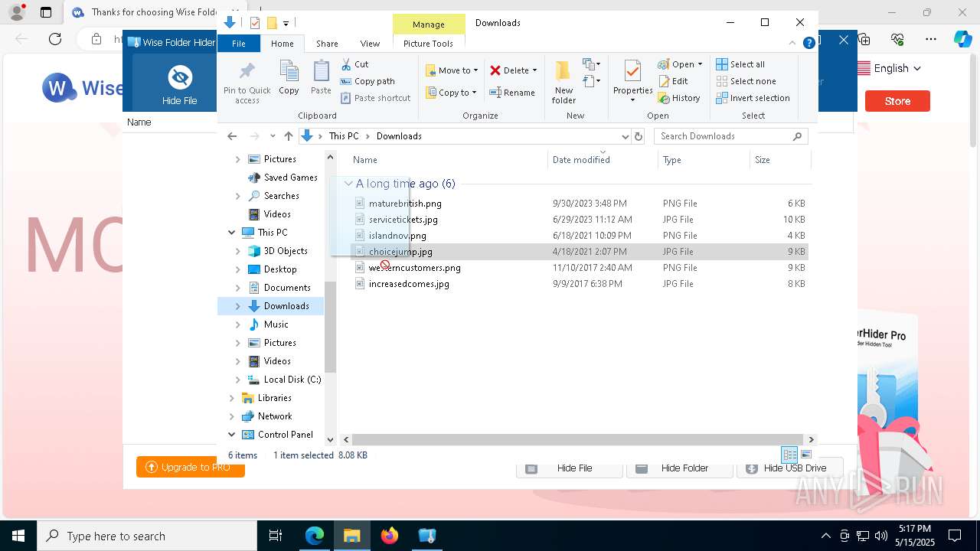Click Upgrade to PRO button
The width and height of the screenshot is (980, 551).
point(191,467)
